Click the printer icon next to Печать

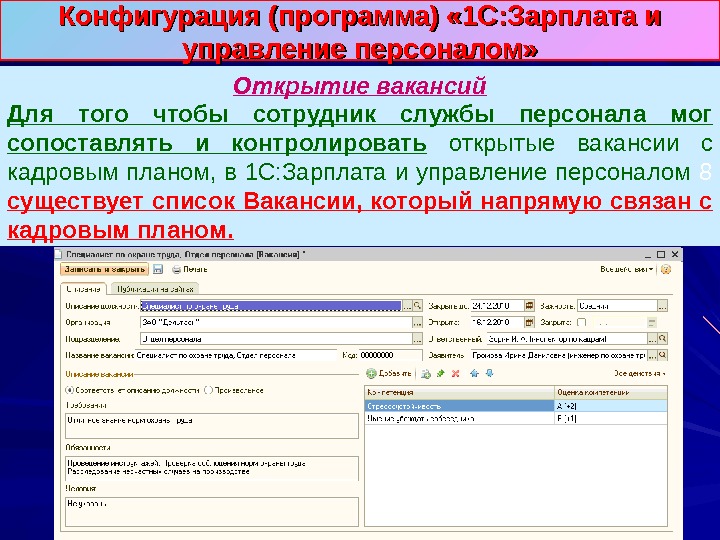tap(176, 270)
